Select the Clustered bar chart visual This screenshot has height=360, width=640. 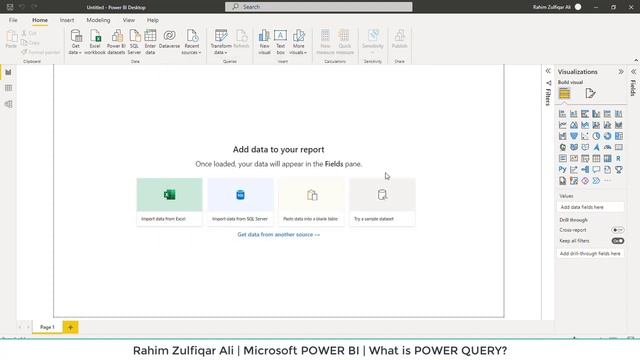tap(585, 113)
